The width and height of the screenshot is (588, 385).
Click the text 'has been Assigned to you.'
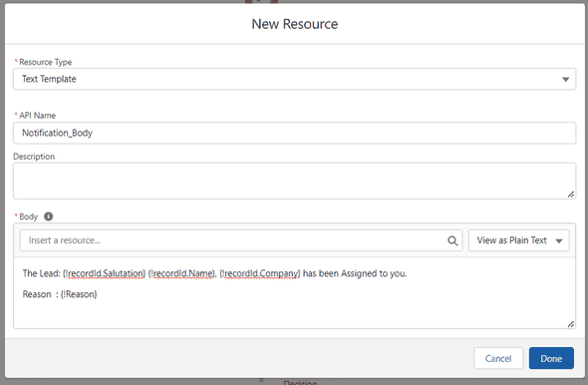pyautogui.click(x=355, y=273)
